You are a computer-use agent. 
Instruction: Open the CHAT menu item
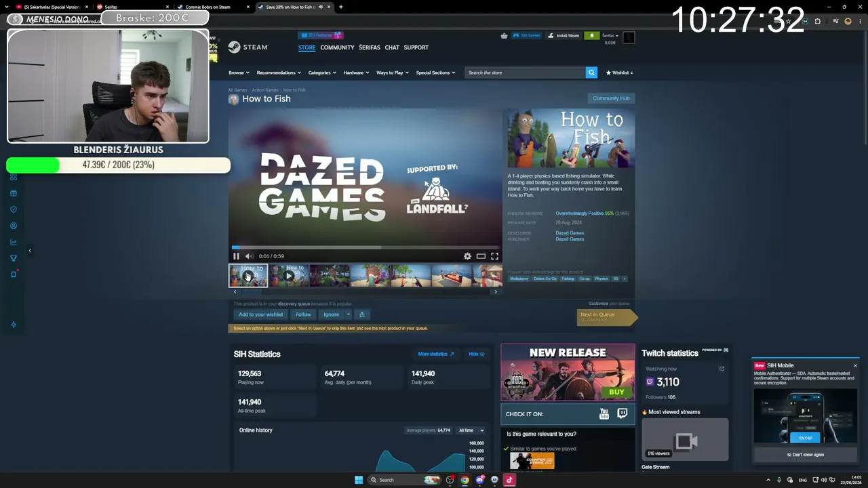[x=392, y=47]
